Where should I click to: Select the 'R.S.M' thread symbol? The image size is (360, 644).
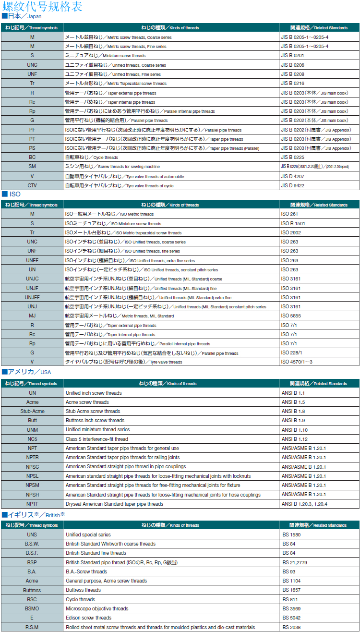pos(32,627)
